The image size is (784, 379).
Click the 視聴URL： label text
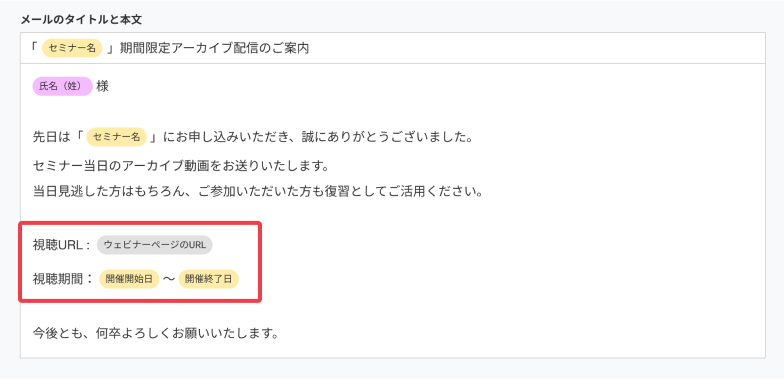62,245
